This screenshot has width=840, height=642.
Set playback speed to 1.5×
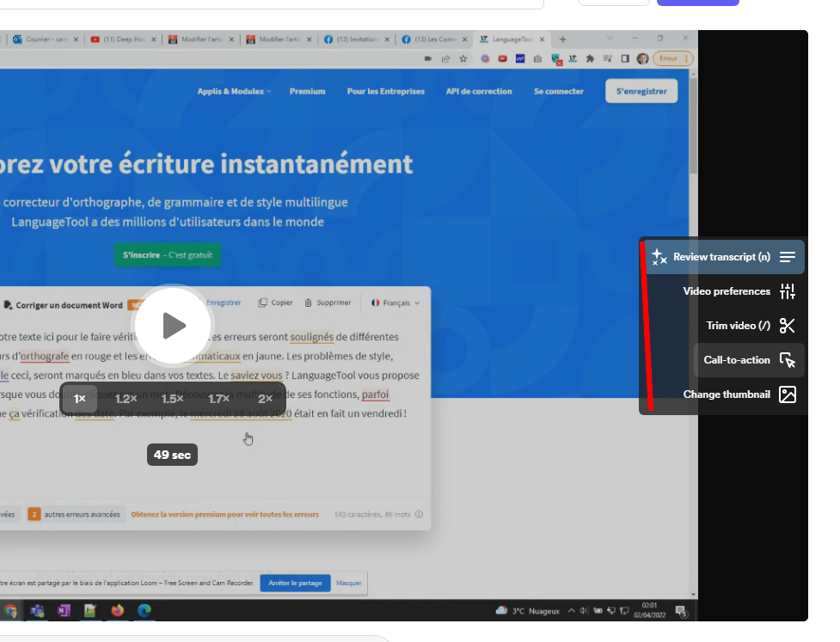click(x=172, y=399)
